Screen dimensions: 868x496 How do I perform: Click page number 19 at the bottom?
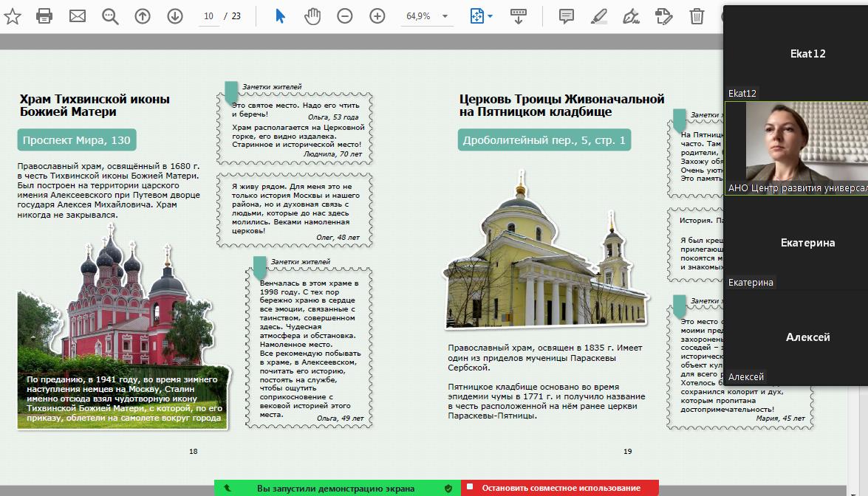[x=627, y=451]
